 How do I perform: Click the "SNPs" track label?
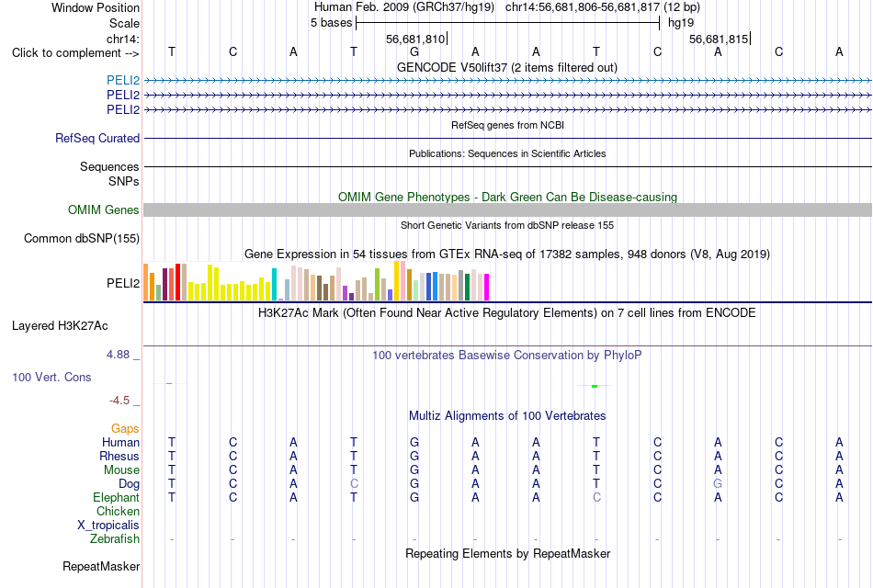[124, 181]
